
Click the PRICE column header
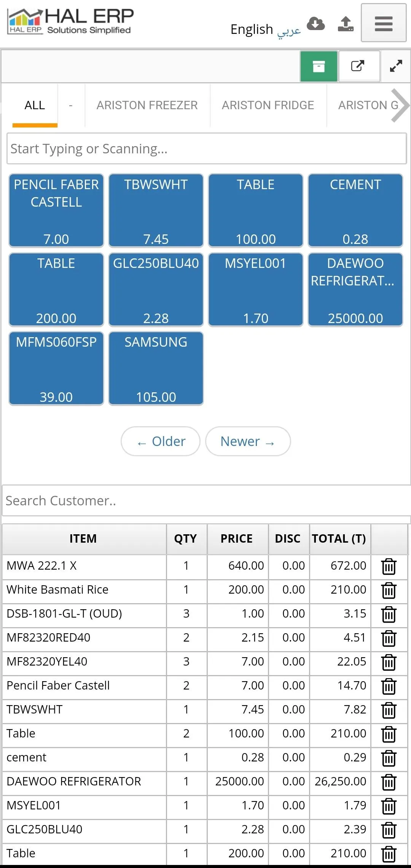[237, 539]
